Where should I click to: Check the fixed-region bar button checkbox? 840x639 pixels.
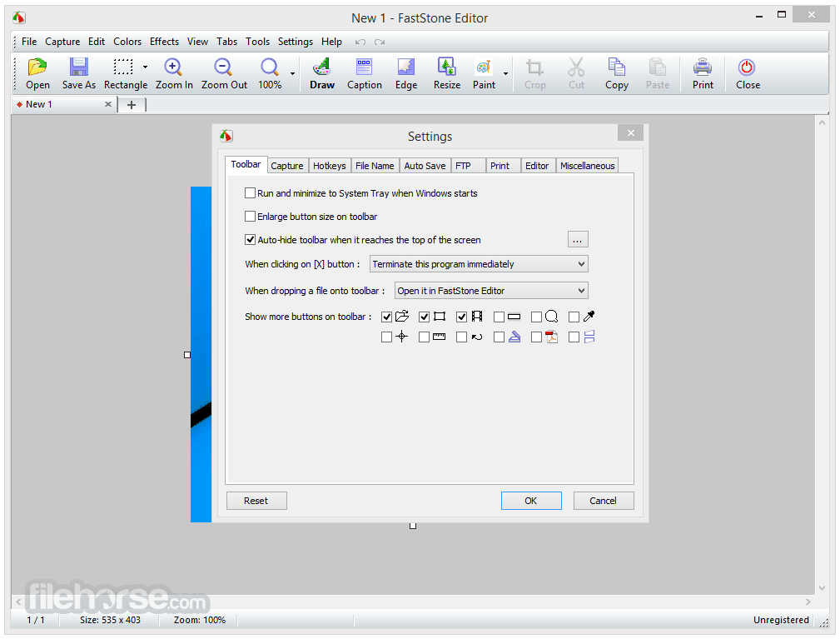tap(499, 317)
